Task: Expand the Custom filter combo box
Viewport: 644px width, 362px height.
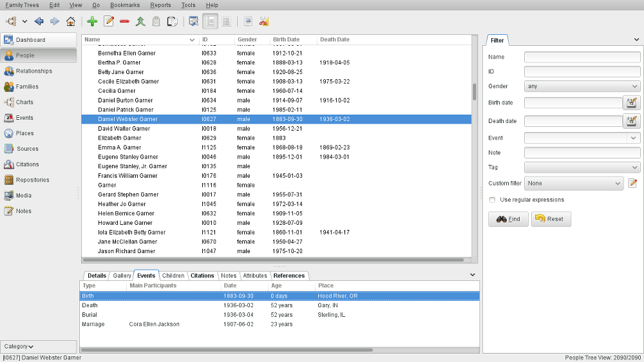Action: (574, 183)
